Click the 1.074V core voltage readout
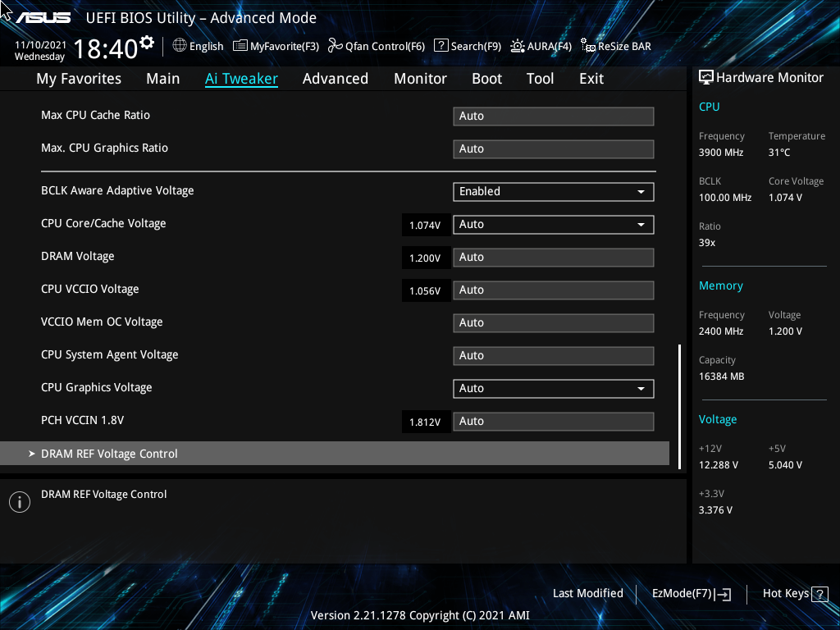Viewport: 840px width, 630px height. (x=426, y=226)
